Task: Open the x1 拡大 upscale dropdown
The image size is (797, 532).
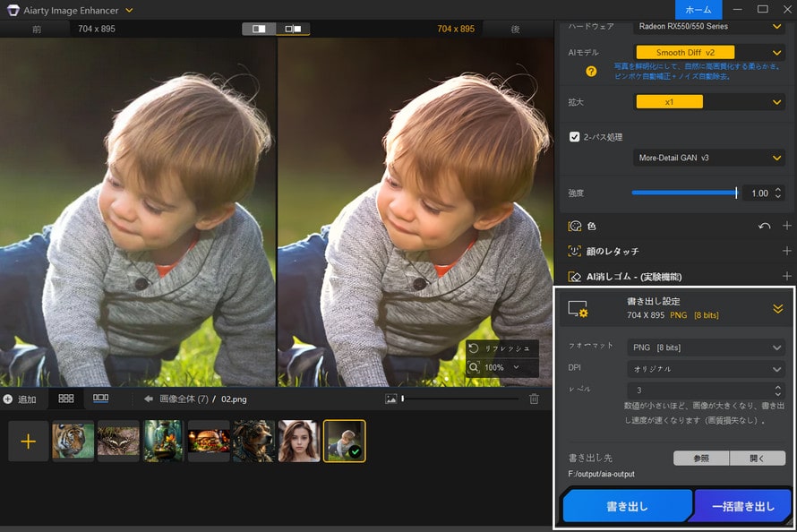Action: (x=672, y=102)
